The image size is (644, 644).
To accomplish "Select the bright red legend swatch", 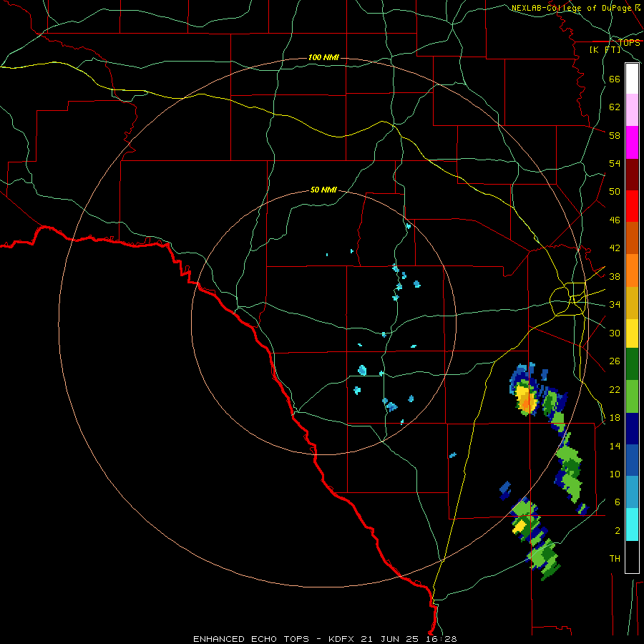I will [632, 206].
